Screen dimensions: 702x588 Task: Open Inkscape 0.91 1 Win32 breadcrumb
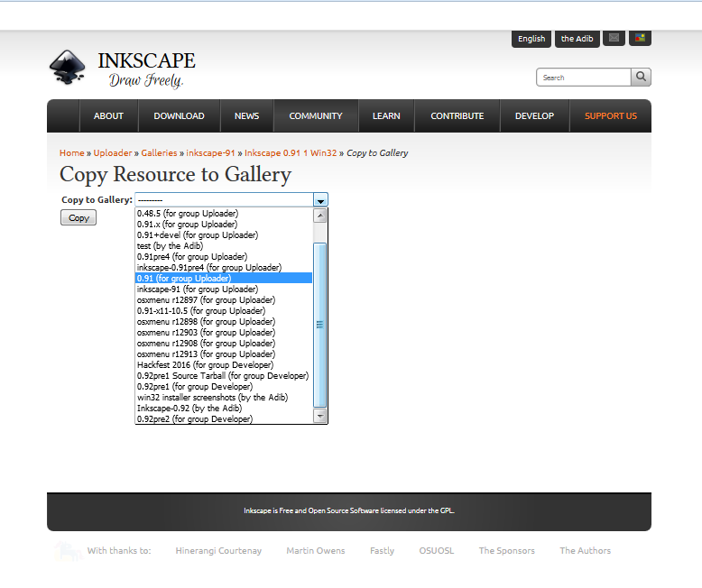pos(291,153)
